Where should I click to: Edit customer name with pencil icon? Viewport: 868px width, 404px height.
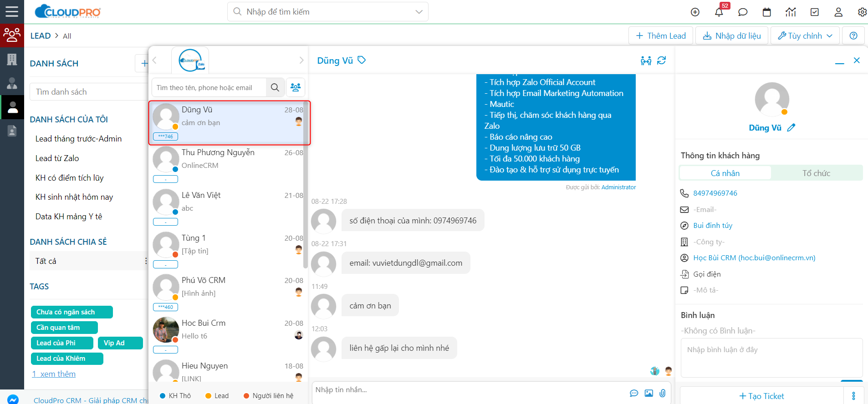pos(791,128)
